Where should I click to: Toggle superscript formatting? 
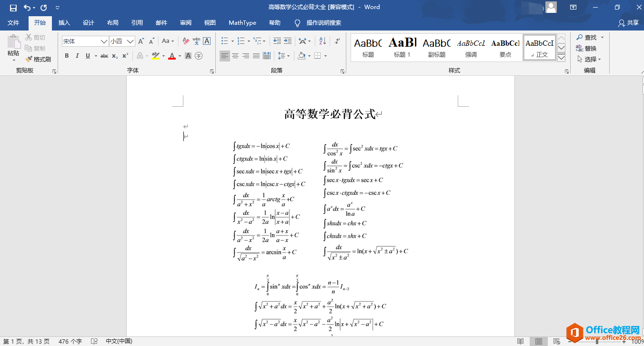(x=125, y=56)
